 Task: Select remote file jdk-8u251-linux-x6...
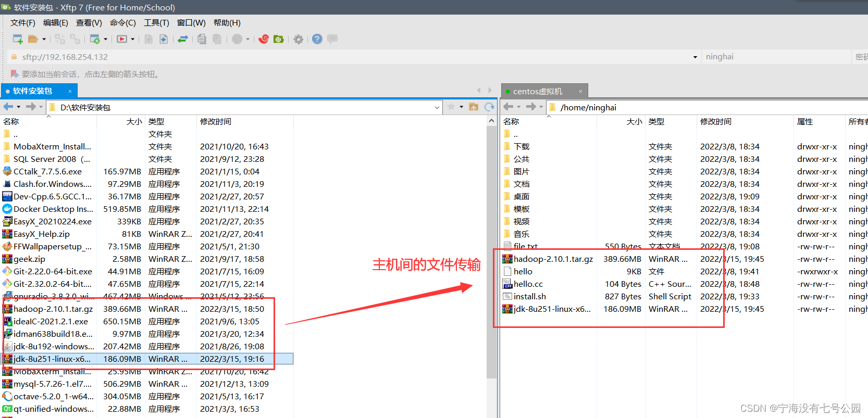coord(685,309)
